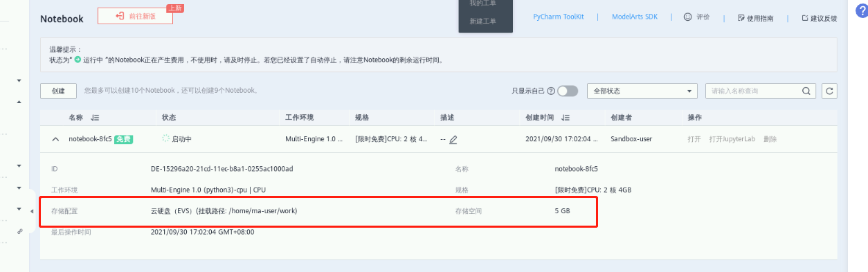Select 新建工单 menu item
This screenshot has width=868, height=272.
(482, 21)
